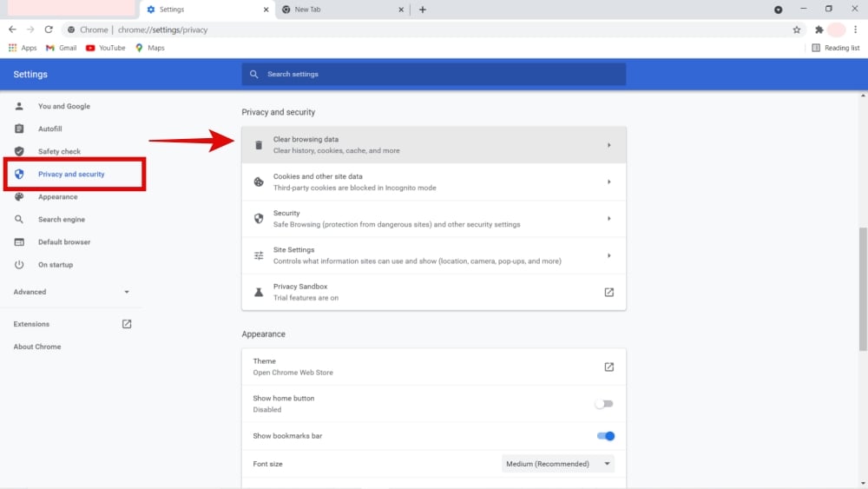This screenshot has height=489, width=868.
Task: Click the shield icon beside Security row
Action: 259,219
